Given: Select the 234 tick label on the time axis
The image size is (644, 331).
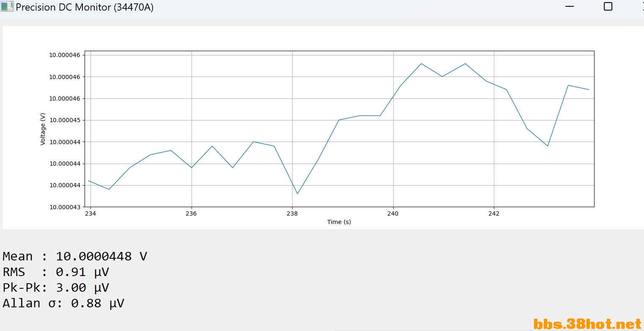Looking at the screenshot, I should click(90, 213).
